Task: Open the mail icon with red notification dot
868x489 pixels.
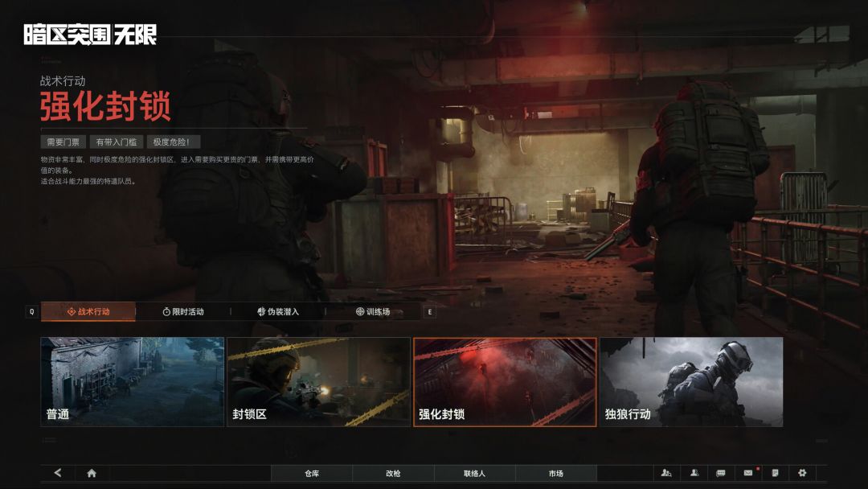Action: (x=747, y=474)
